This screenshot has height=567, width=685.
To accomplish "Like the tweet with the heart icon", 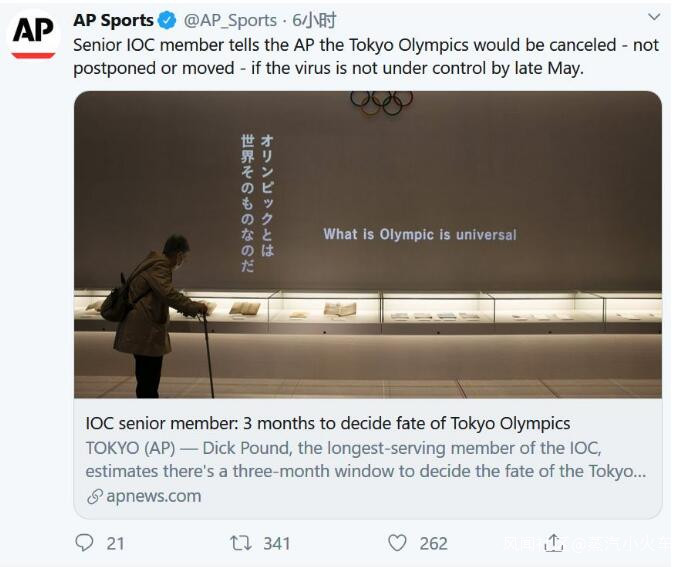I will (397, 543).
